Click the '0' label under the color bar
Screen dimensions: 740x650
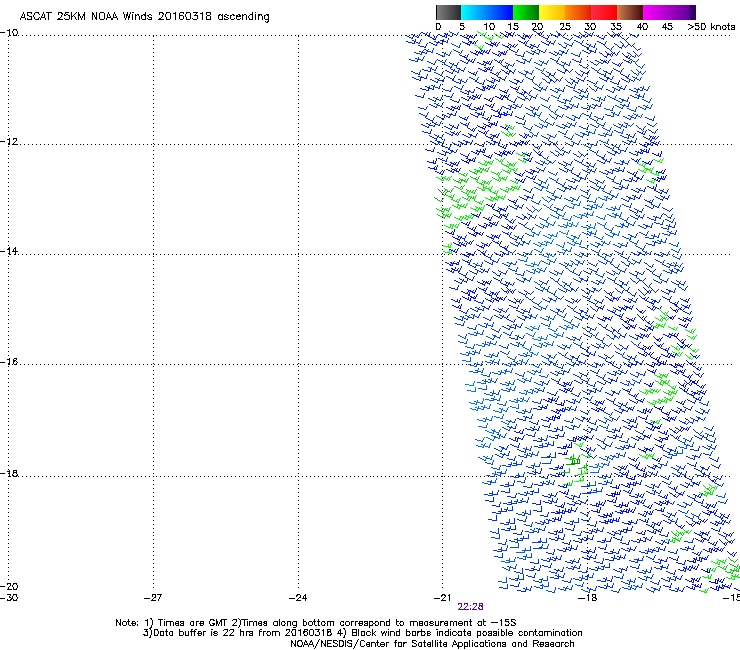pos(438,27)
